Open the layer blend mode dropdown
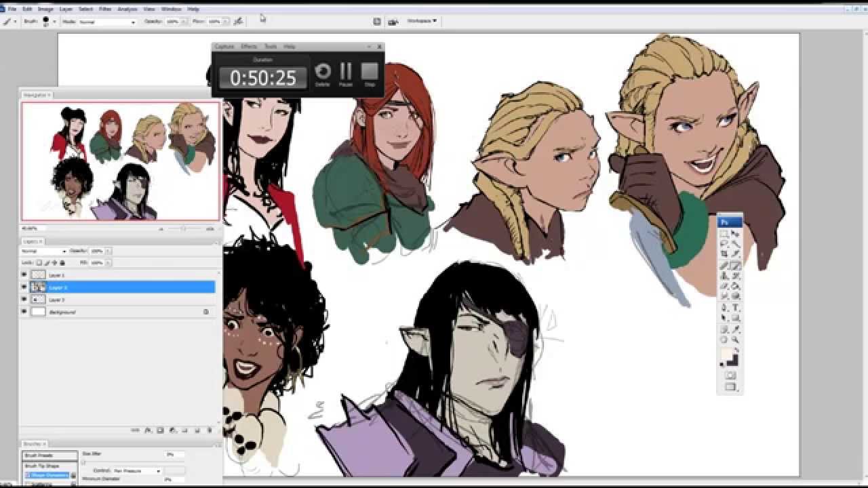Viewport: 868px width, 488px height. pos(44,251)
